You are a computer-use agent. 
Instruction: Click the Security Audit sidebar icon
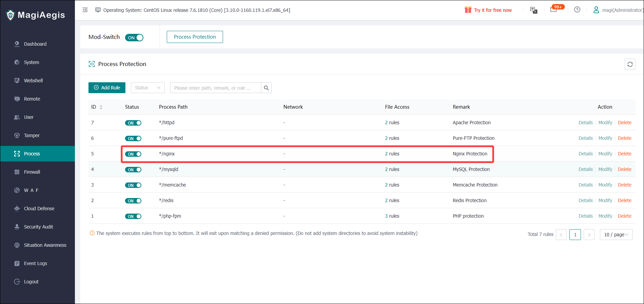(17, 227)
